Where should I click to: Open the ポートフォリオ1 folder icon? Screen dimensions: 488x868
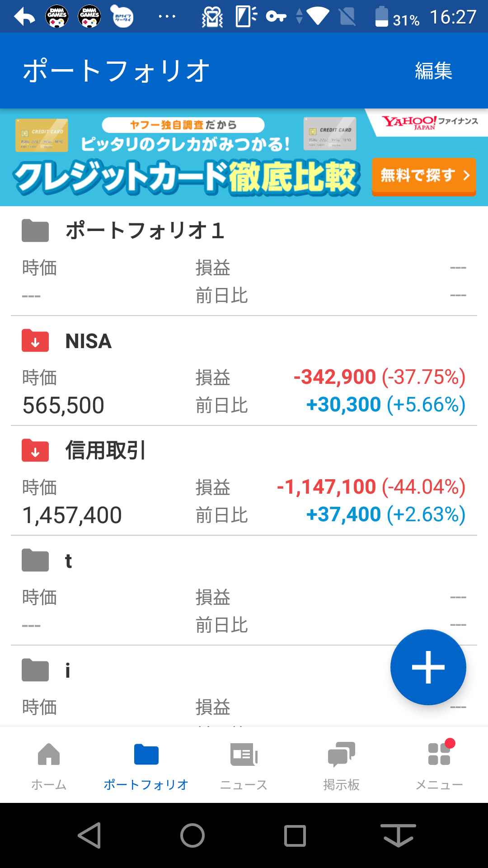click(35, 231)
